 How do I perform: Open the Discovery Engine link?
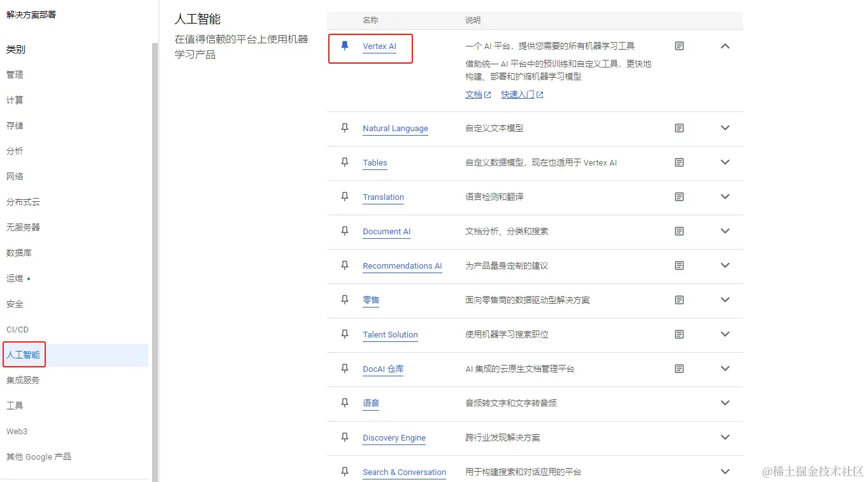(x=394, y=438)
